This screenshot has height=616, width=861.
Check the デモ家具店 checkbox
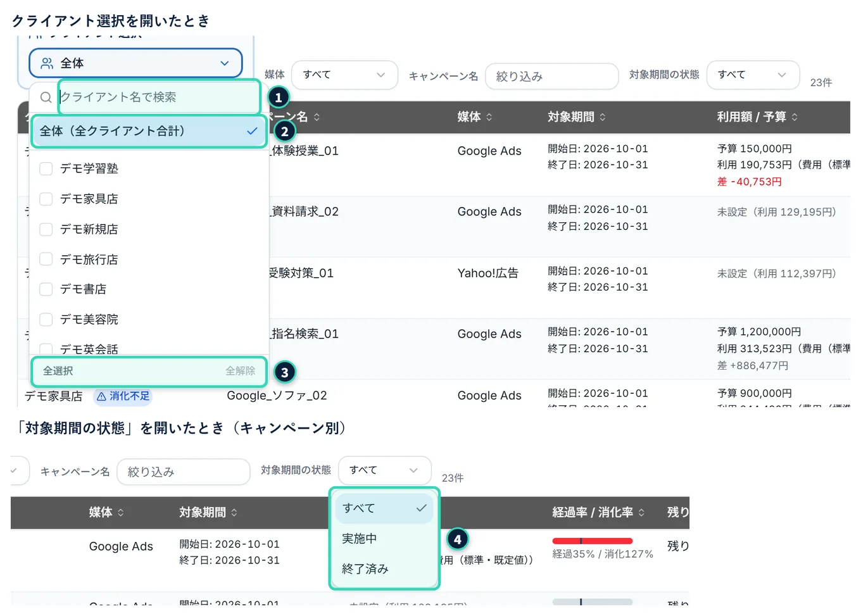point(46,199)
